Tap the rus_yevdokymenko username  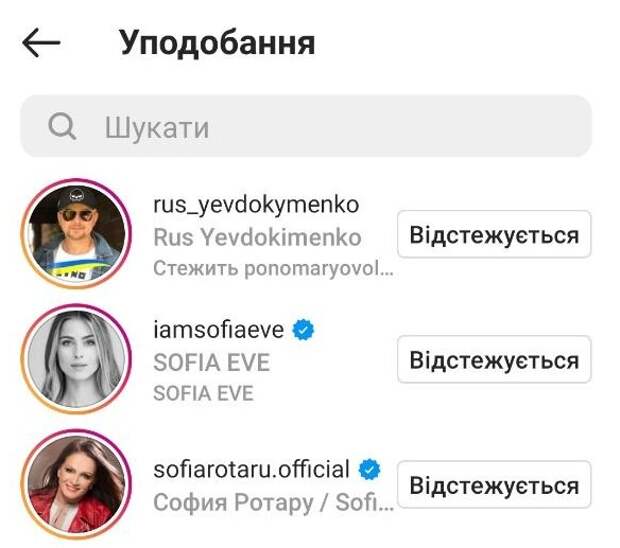[256, 205]
